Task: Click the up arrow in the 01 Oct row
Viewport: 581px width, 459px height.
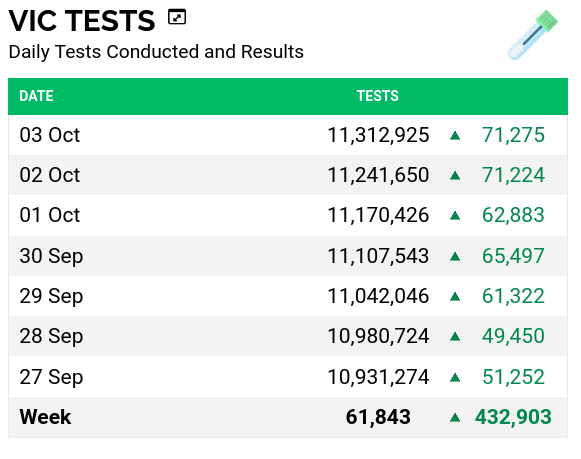Action: click(x=455, y=216)
